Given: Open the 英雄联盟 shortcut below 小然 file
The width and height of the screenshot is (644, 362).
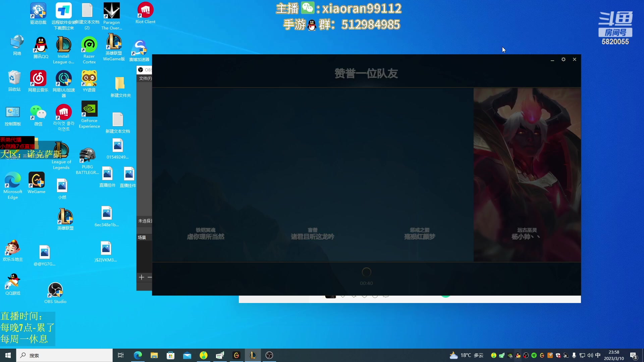Looking at the screenshot, I should click(65, 219).
